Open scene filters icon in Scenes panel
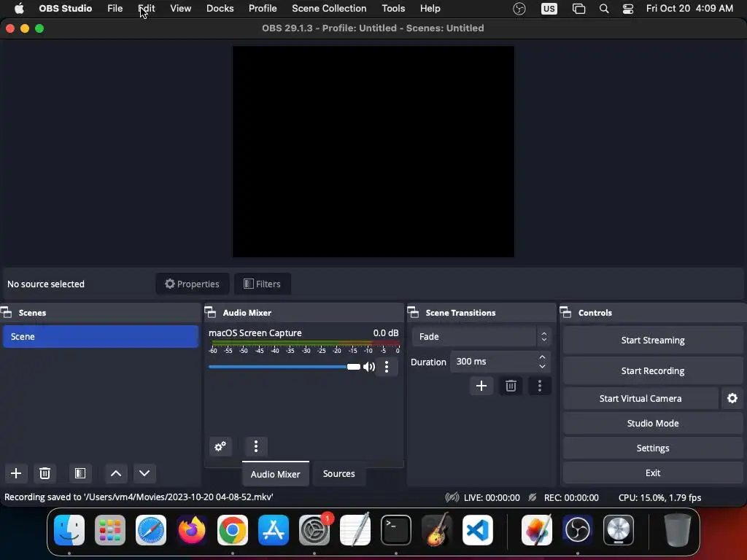This screenshot has width=747, height=560. [x=80, y=473]
